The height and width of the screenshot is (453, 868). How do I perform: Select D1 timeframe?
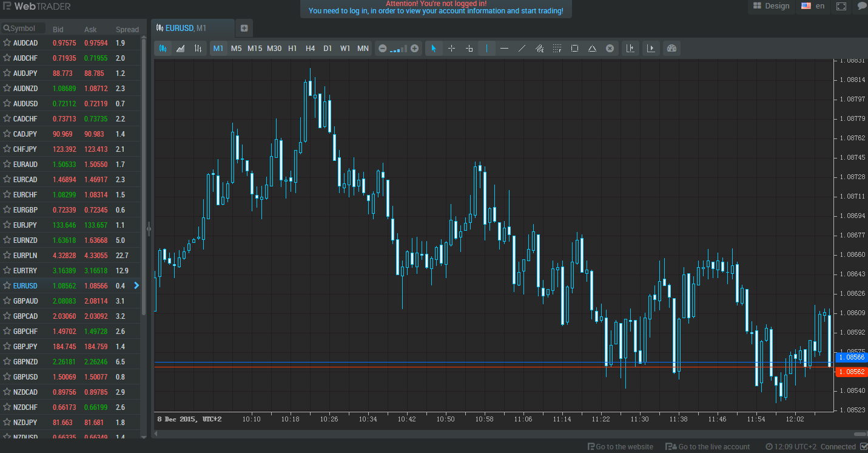(328, 49)
